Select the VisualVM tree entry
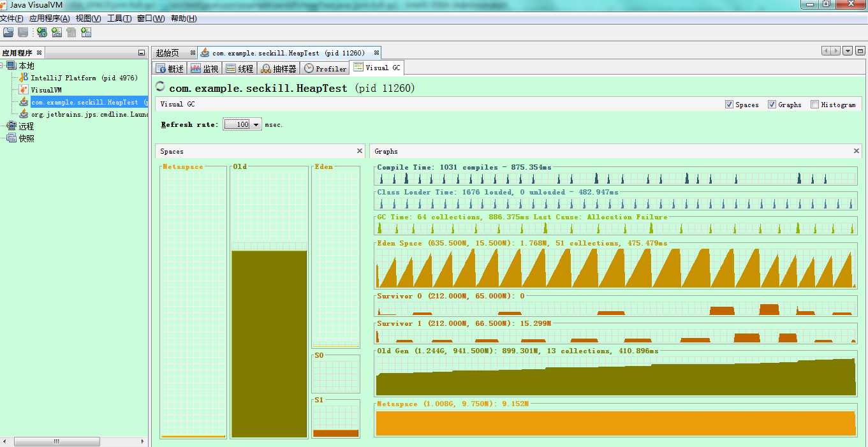This screenshot has width=868, height=447. tap(46, 90)
